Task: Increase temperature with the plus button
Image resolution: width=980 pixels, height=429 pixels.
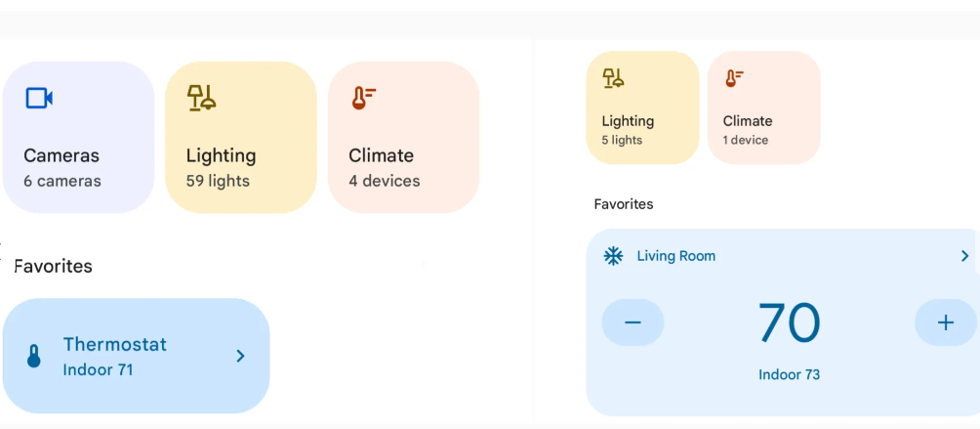Action: click(x=946, y=322)
